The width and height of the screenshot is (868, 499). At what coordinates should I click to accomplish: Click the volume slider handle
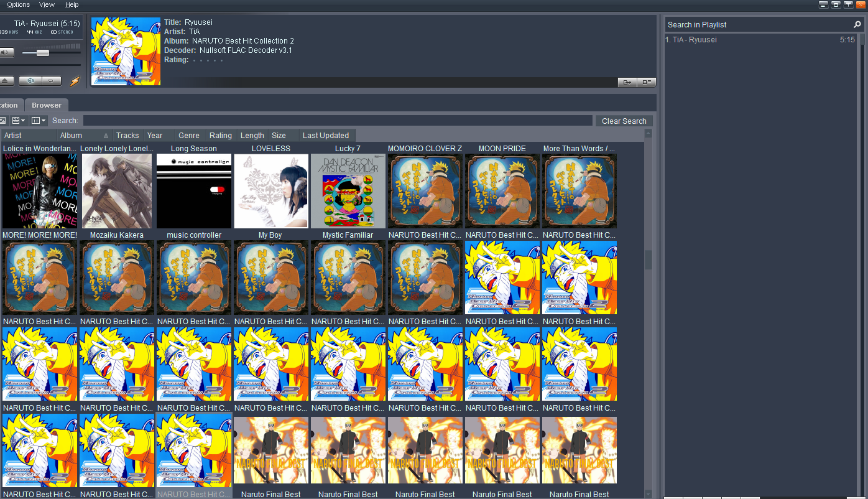[43, 53]
